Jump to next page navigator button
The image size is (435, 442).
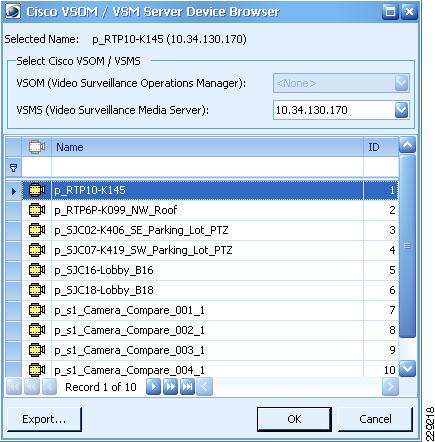(x=170, y=387)
